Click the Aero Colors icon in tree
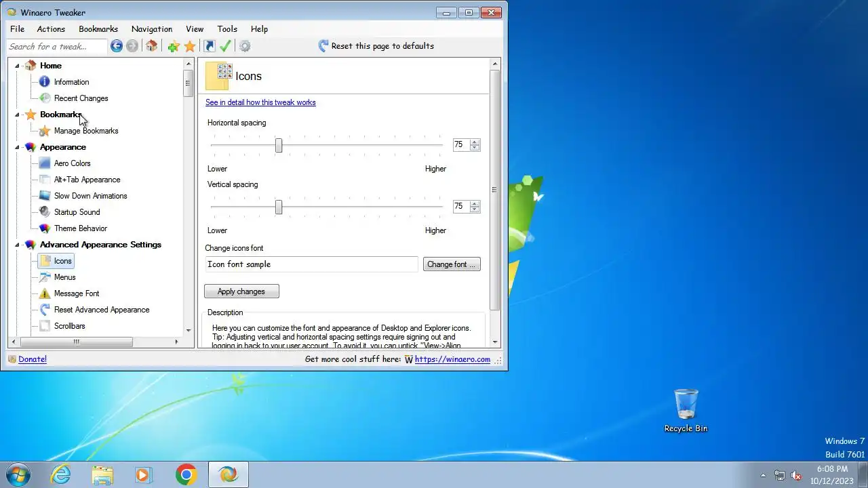 tap(45, 163)
